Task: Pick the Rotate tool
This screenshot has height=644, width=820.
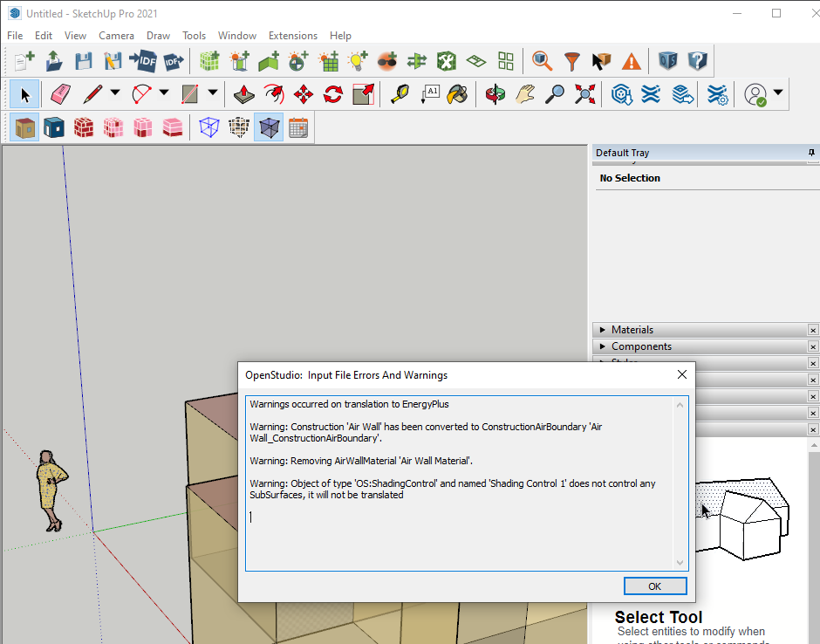Action: 333,95
